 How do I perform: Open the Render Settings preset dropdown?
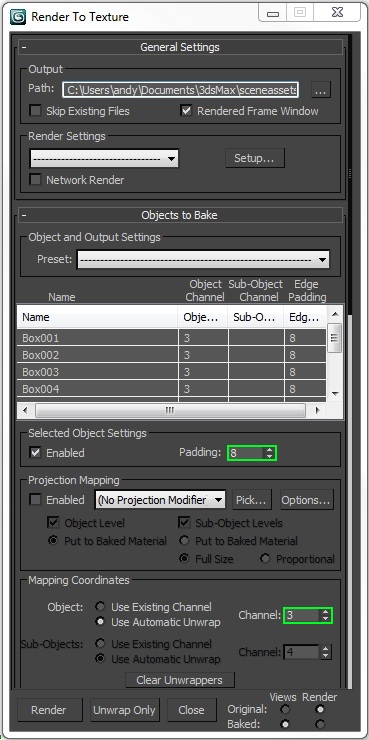click(x=104, y=159)
